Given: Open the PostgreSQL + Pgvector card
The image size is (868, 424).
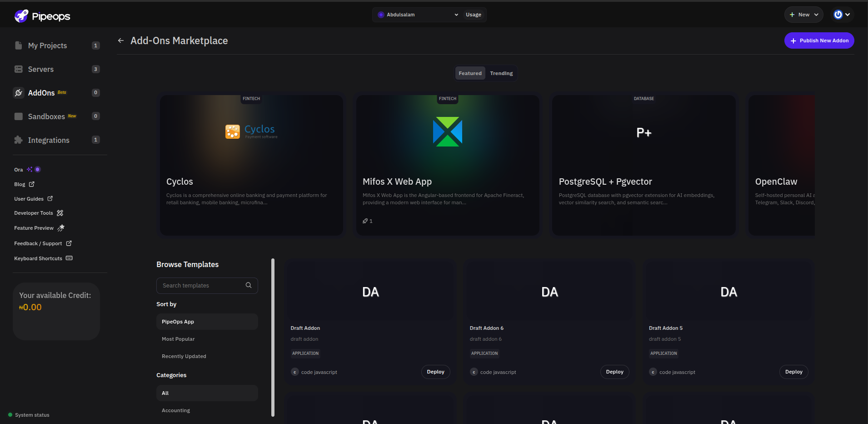Looking at the screenshot, I should click(644, 165).
